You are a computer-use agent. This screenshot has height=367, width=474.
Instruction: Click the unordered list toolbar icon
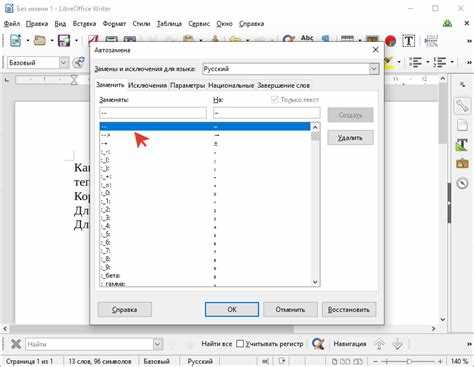click(x=415, y=62)
